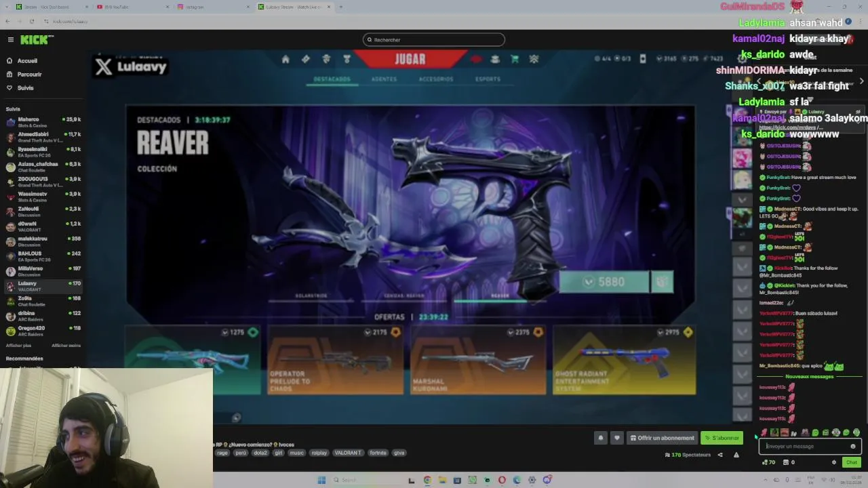
Task: Select the first bundle carousel tab
Action: point(311,296)
